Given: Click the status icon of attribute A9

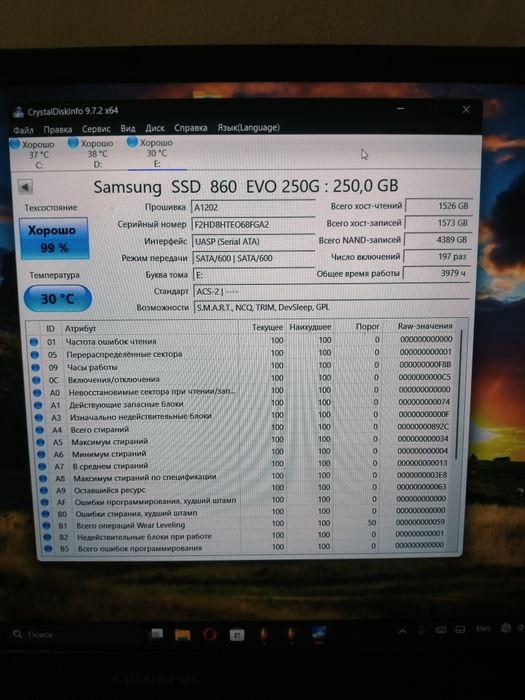Looking at the screenshot, I should 44,491.
